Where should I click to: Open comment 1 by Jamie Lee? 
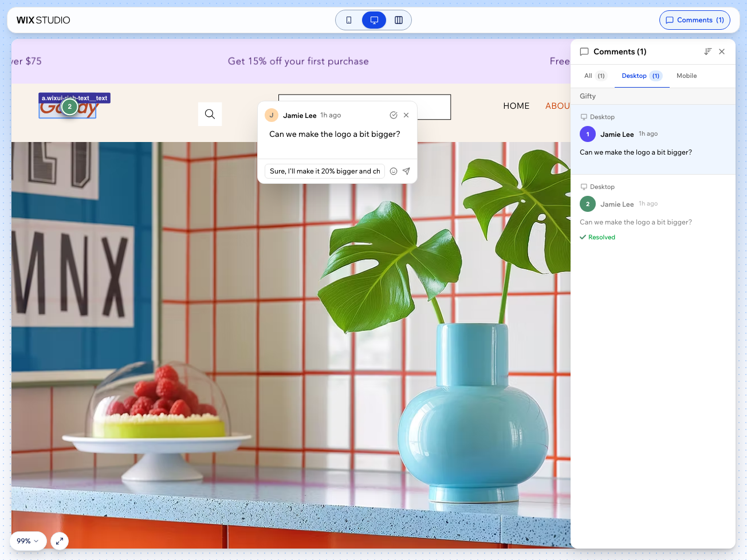653,140
